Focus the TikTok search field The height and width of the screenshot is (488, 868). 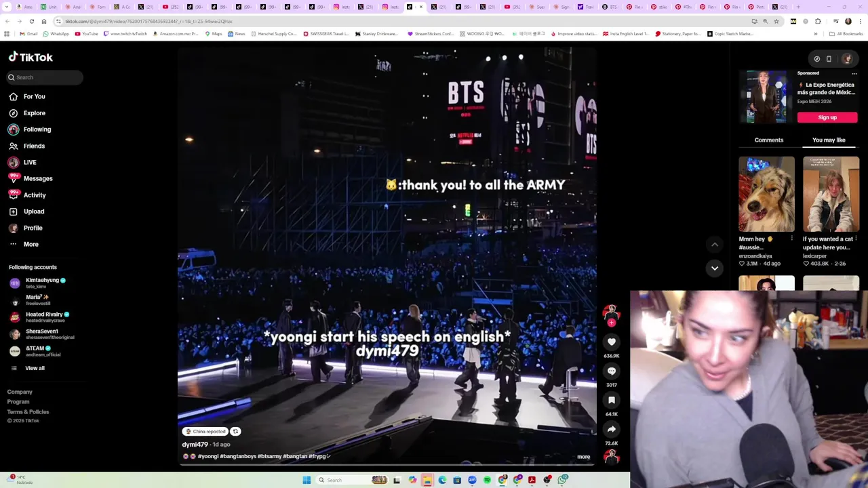[x=45, y=77]
